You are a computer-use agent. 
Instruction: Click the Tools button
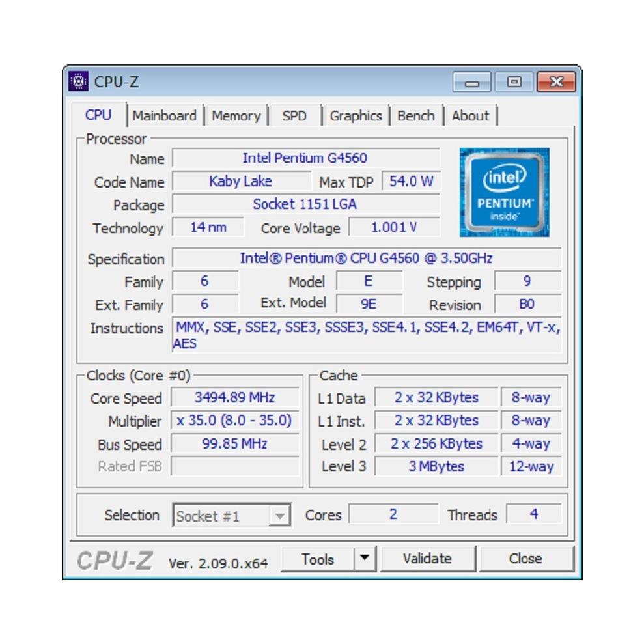point(318,559)
